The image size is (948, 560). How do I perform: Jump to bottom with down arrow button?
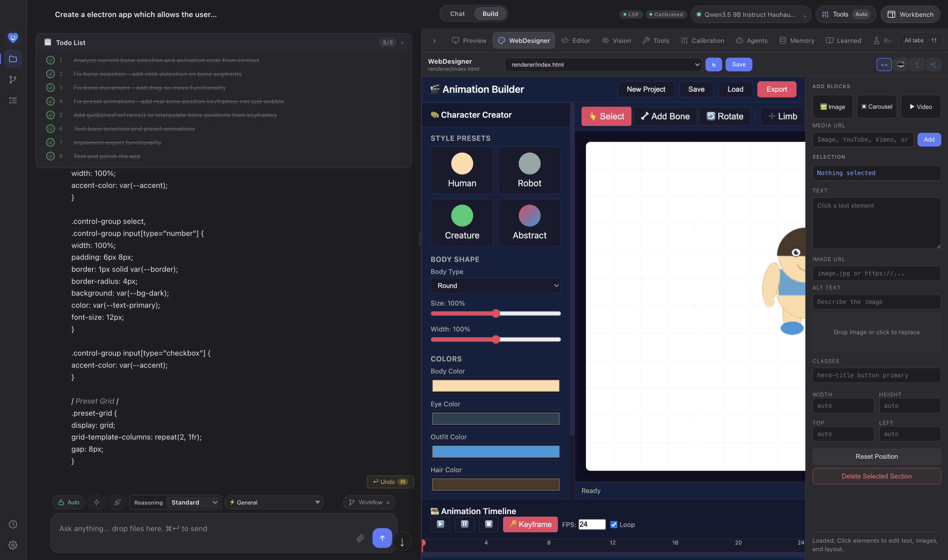pos(402,541)
